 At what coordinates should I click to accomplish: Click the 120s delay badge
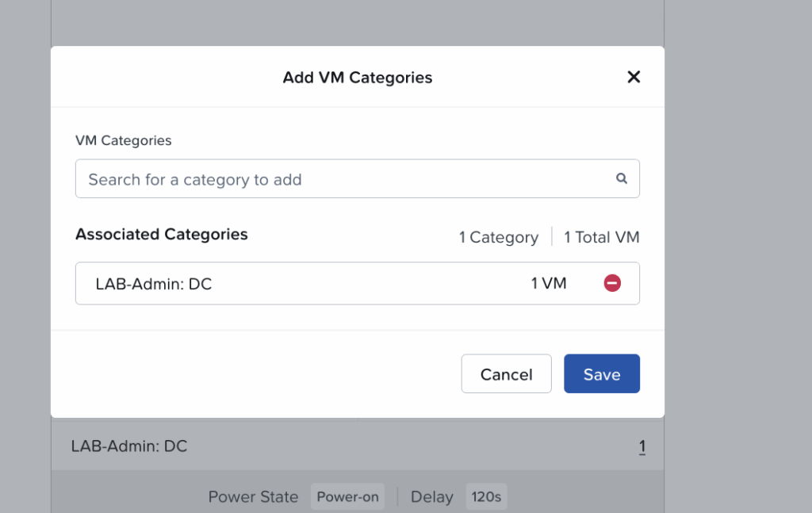click(486, 496)
